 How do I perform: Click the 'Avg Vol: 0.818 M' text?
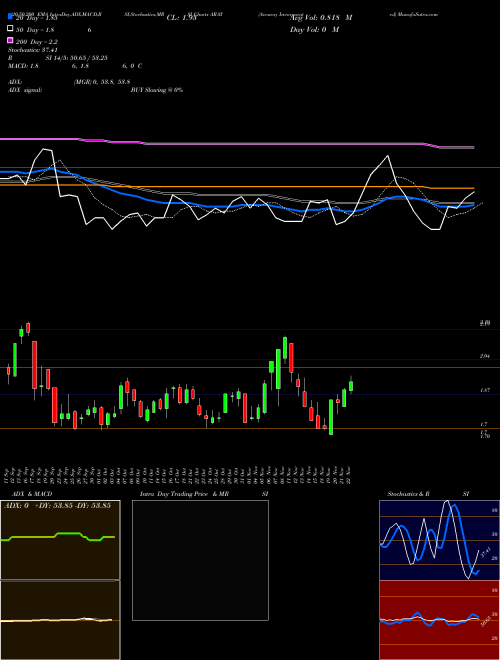[321, 18]
